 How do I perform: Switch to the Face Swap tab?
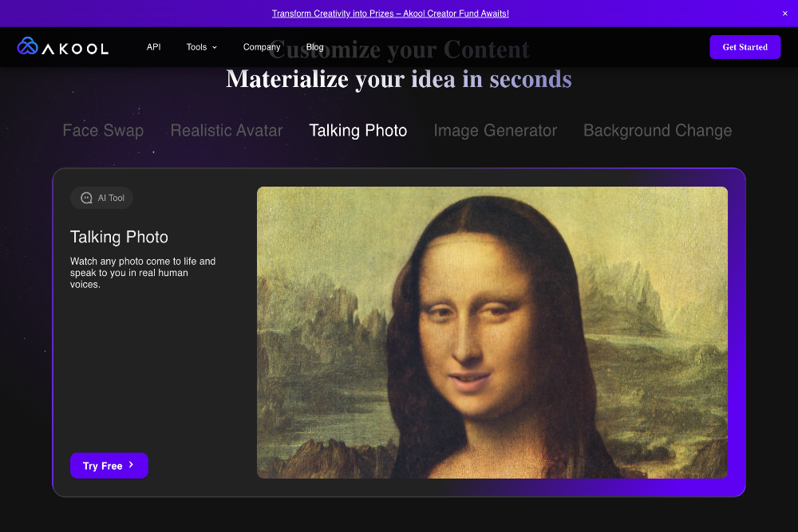[x=103, y=130]
